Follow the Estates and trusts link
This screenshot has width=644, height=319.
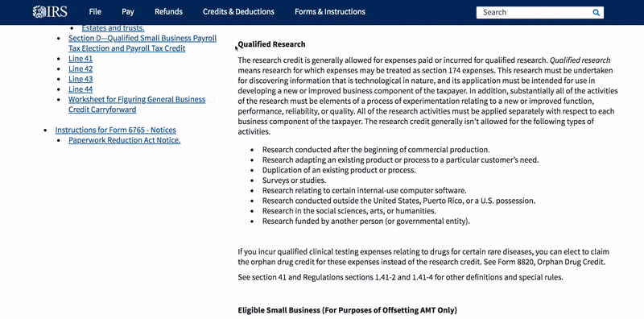[x=113, y=28]
